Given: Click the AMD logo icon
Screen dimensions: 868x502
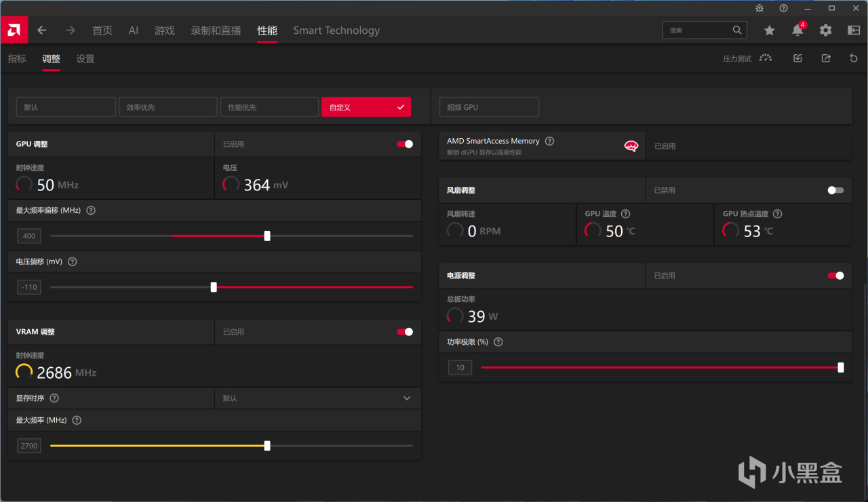Looking at the screenshot, I should click(14, 30).
